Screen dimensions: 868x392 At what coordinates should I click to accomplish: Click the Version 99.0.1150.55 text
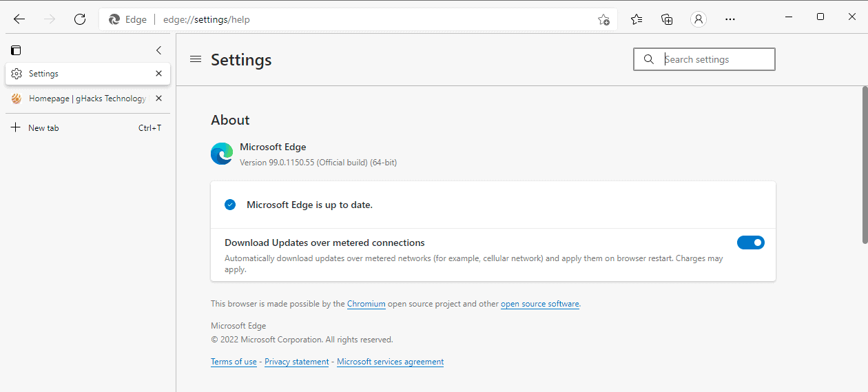pyautogui.click(x=318, y=163)
